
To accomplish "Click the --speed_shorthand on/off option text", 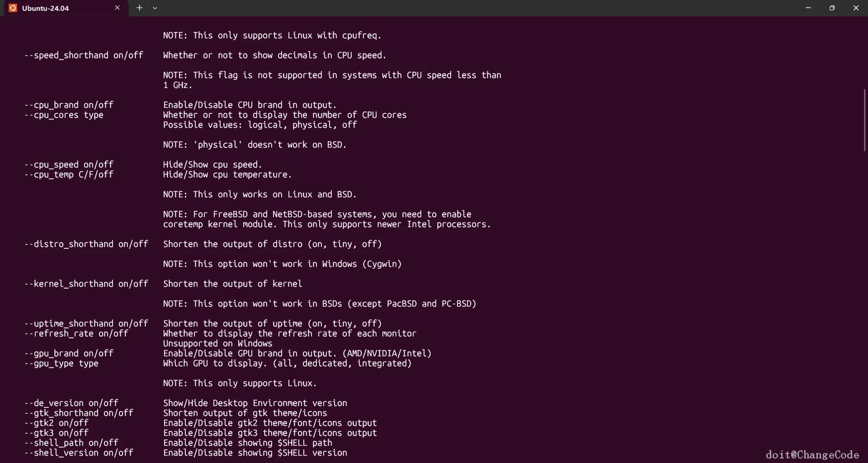I will pos(84,55).
